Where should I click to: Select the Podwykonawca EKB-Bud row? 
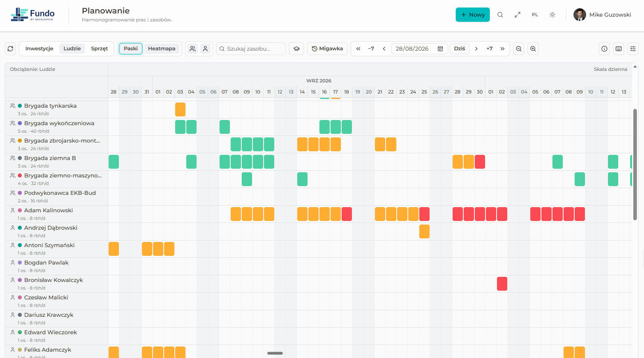click(56, 197)
